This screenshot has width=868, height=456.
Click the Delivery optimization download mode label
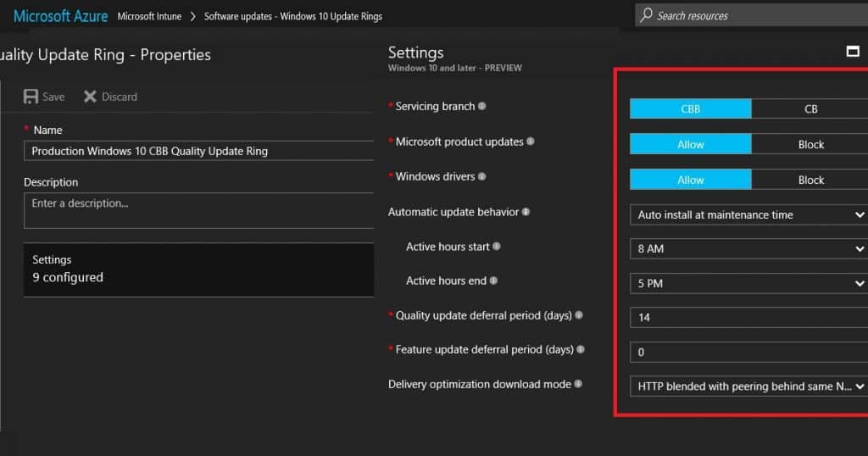pyautogui.click(x=480, y=384)
